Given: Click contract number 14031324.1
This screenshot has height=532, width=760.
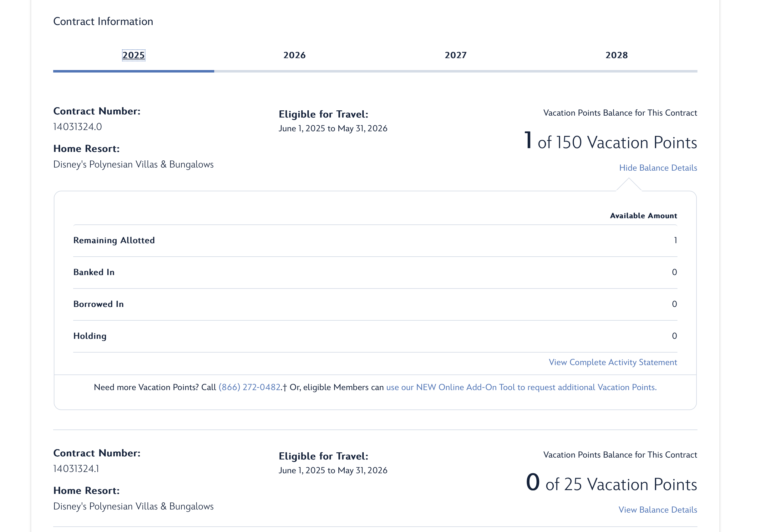Looking at the screenshot, I should pyautogui.click(x=76, y=469).
